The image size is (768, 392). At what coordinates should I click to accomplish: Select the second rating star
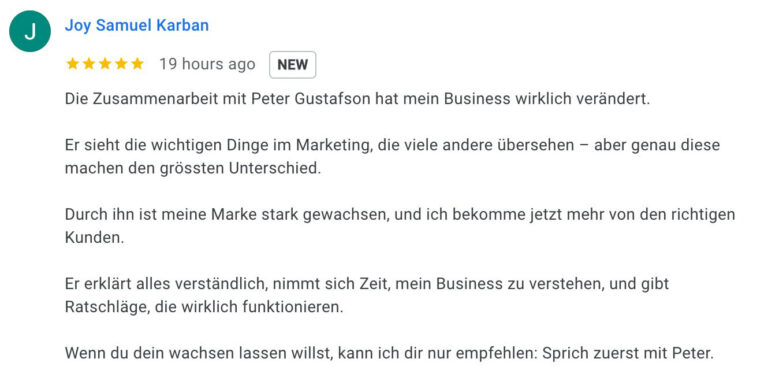tap(89, 64)
